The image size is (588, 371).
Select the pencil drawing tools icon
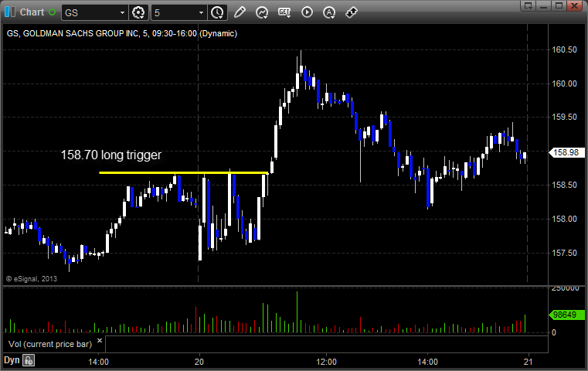tap(240, 12)
